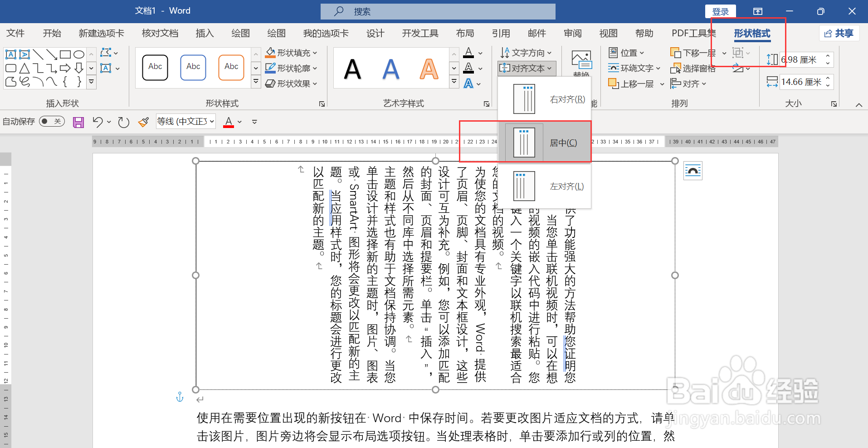Collapse the ribbon with the chevron

pyautogui.click(x=859, y=105)
